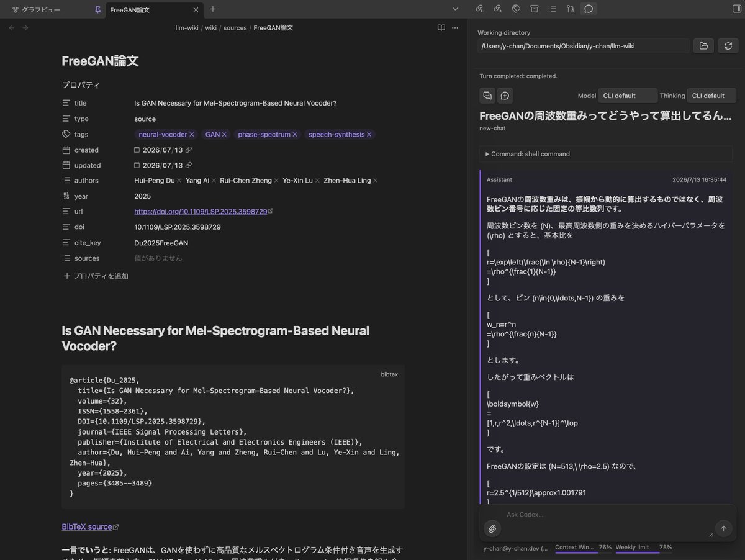
Task: Open the note's more options menu
Action: (x=455, y=28)
